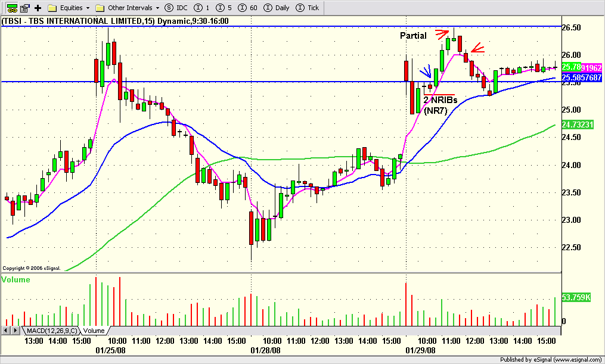The width and height of the screenshot is (605, 364).
Task: Click the green 25.78 last price label
Action: pos(572,67)
